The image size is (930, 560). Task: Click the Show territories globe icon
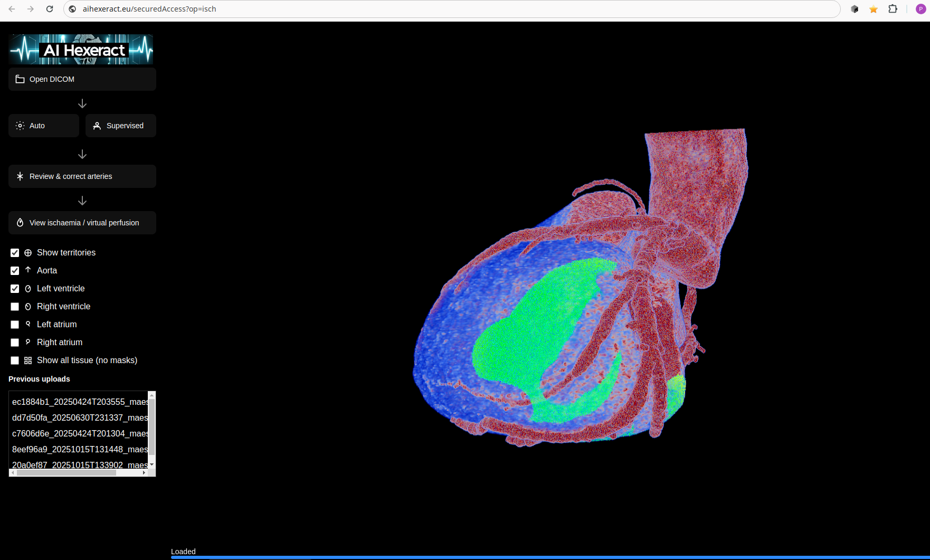click(x=28, y=253)
